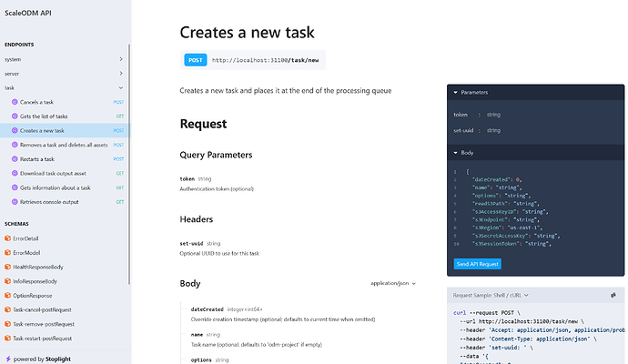This screenshot has width=628, height=364.
Task: Click the Retrieves console output icon
Action: tap(15, 202)
